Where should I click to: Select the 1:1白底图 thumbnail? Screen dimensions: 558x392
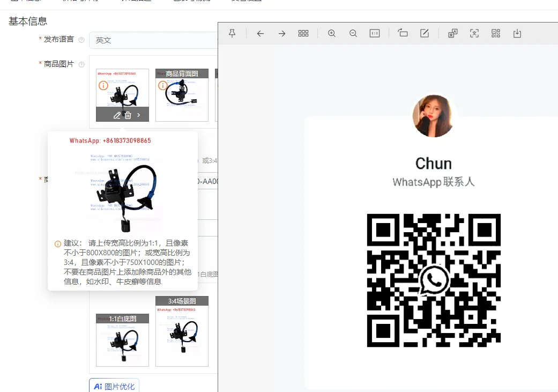pyautogui.click(x=122, y=340)
